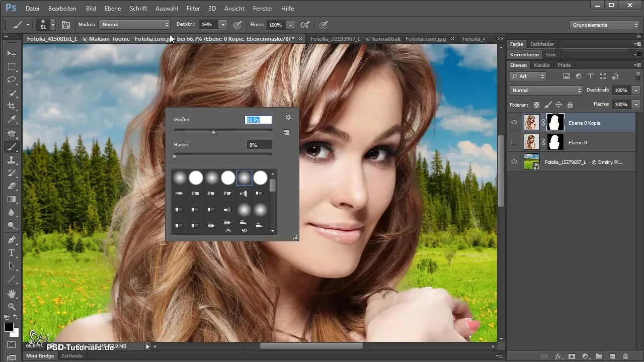This screenshot has height=362, width=644.
Task: Toggle lock image pixels
Action: [x=547, y=105]
